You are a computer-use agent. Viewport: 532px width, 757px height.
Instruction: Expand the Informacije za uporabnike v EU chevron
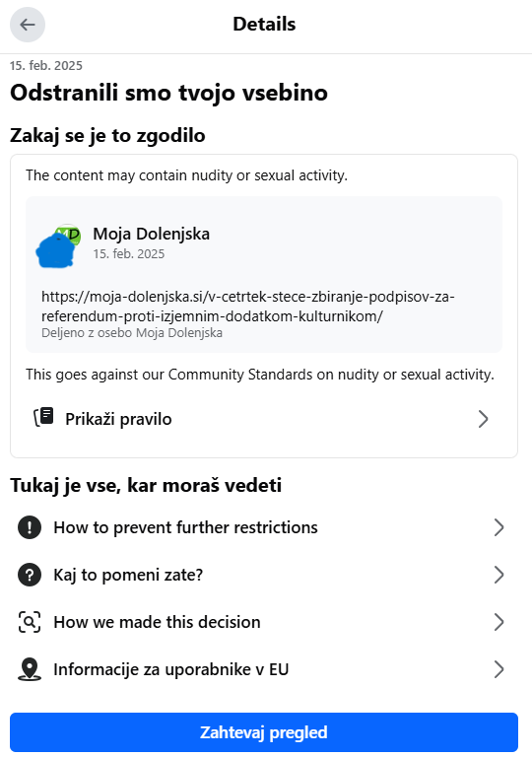pyautogui.click(x=499, y=669)
